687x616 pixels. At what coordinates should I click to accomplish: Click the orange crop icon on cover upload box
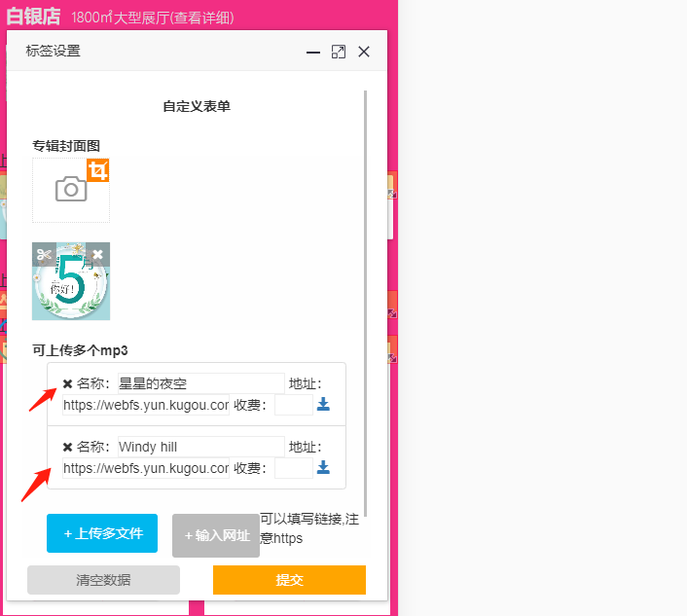click(97, 170)
